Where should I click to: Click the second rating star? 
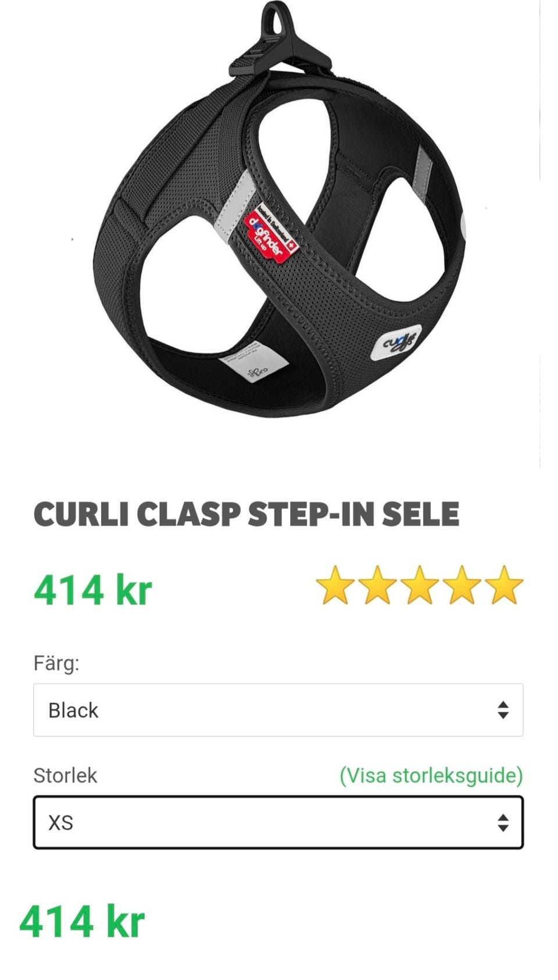[x=378, y=585]
